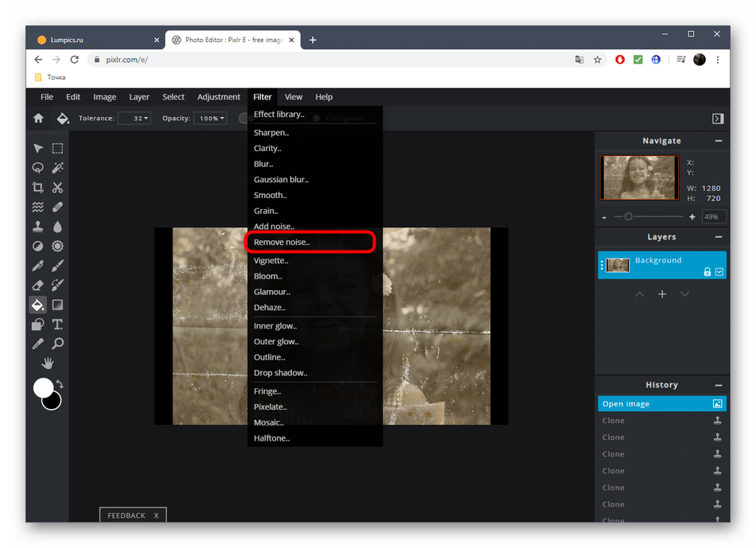This screenshot has width=756, height=548.
Task: Toggle Background layer visibility checkbox
Action: (719, 272)
